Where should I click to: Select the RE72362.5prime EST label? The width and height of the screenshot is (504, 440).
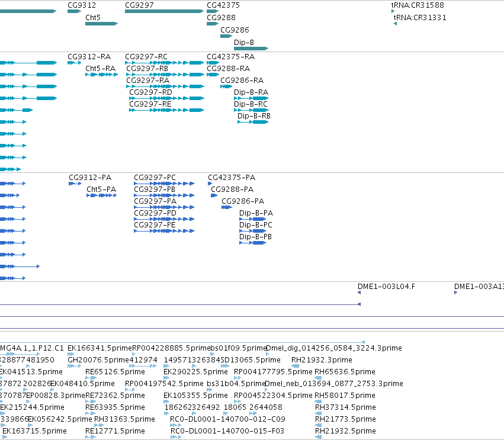point(115,396)
